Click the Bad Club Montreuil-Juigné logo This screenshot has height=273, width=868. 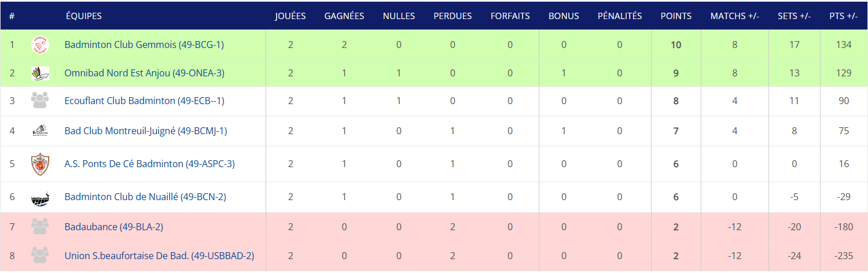pos(40,131)
